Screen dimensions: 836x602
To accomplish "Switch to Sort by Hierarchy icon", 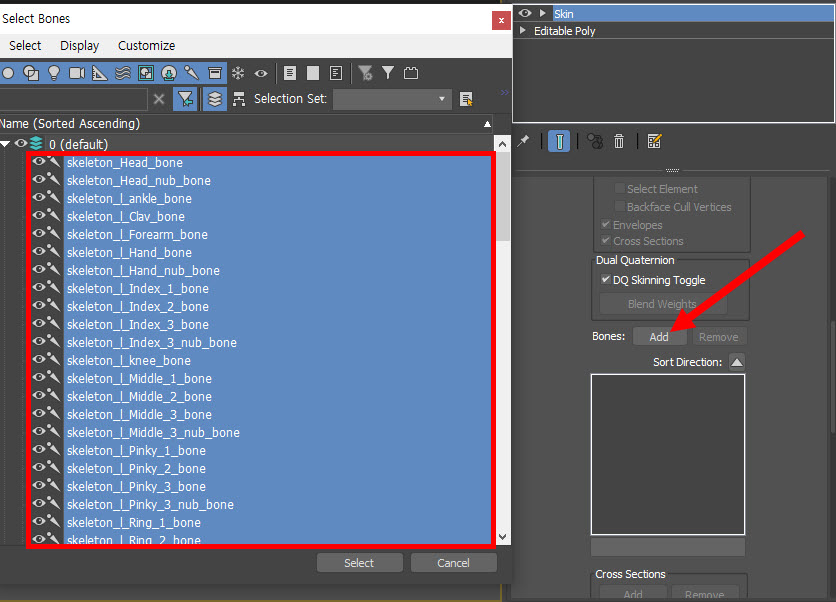I will [x=239, y=99].
